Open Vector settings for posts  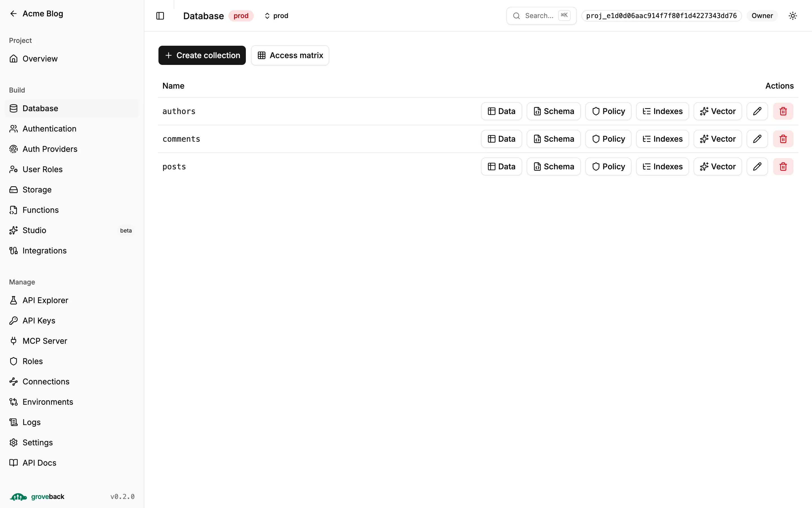click(718, 166)
